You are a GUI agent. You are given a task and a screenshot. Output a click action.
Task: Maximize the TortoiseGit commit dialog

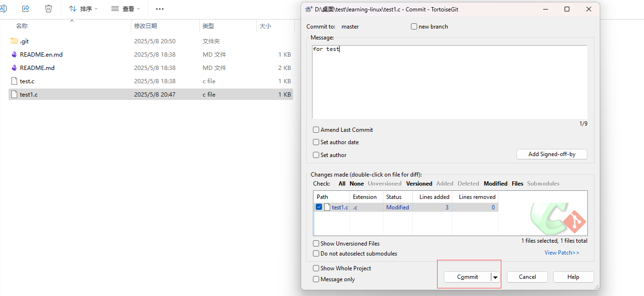pos(567,9)
